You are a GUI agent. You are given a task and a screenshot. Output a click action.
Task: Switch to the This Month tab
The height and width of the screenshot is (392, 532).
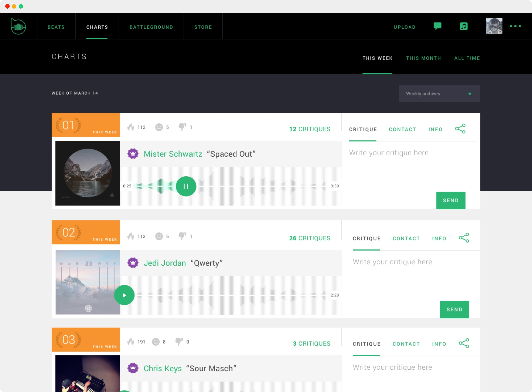click(424, 58)
